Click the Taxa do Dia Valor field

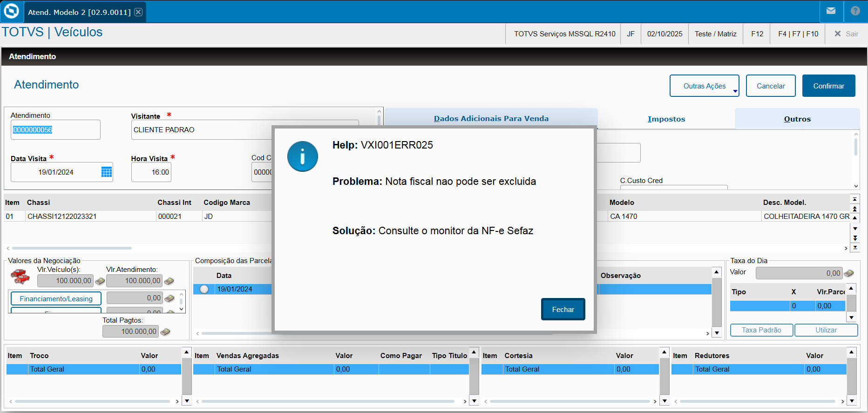pos(799,273)
